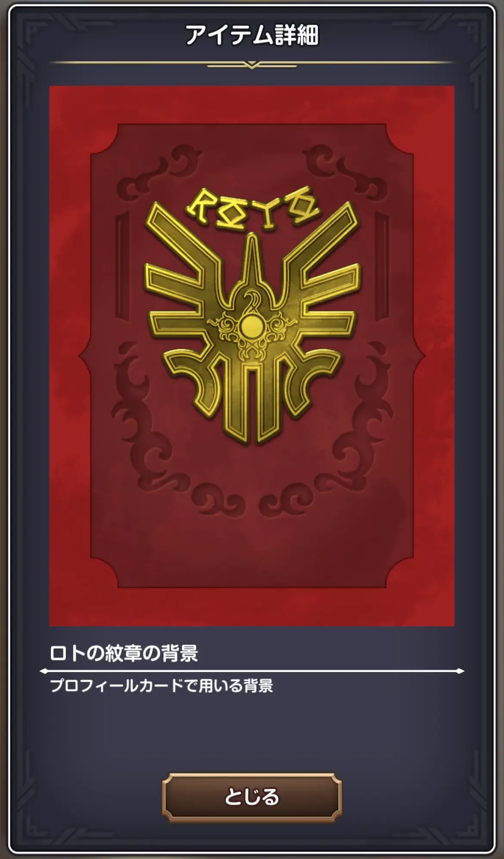
Task: Click the chevron ornament under the header
Action: [x=252, y=65]
